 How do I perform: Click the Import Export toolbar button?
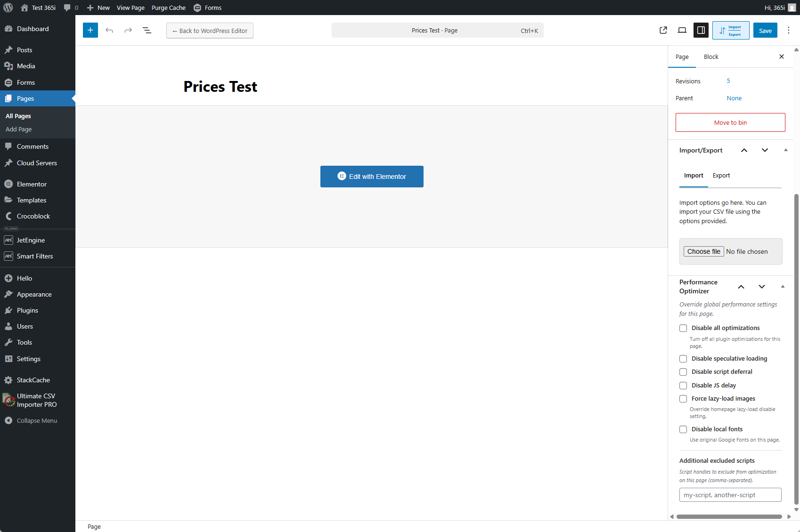point(731,31)
